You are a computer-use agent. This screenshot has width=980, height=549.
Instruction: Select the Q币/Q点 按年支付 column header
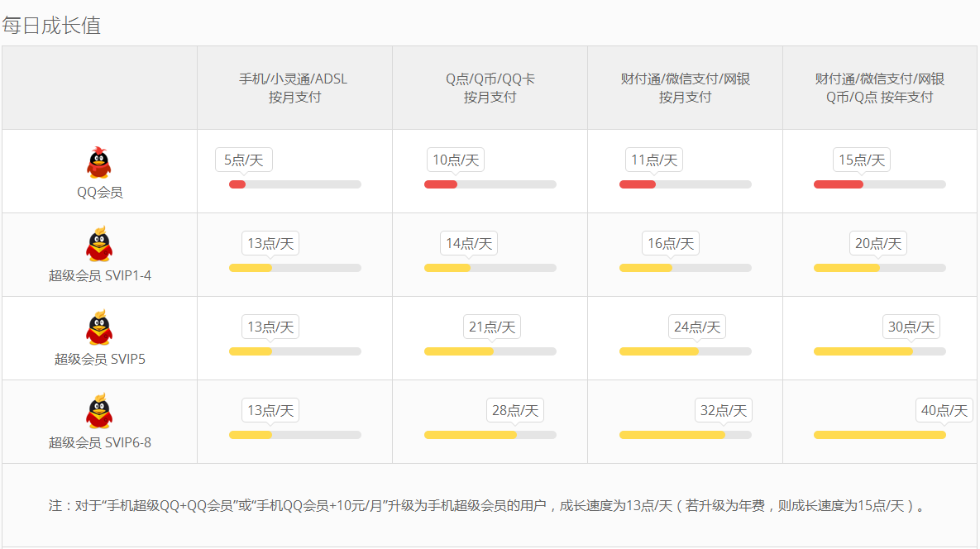pos(880,88)
